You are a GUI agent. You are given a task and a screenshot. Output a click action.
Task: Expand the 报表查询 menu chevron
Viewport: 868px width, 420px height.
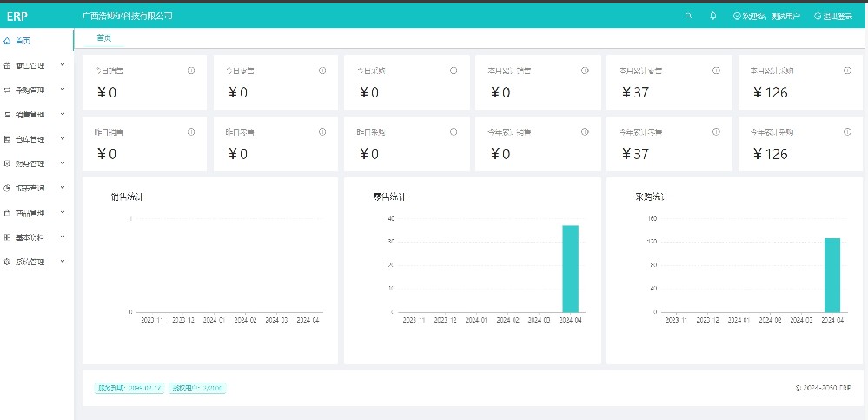[63, 188]
